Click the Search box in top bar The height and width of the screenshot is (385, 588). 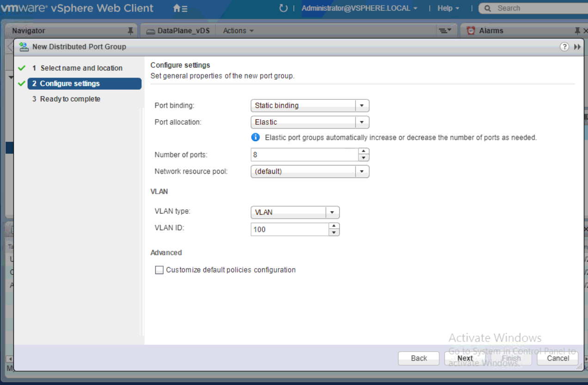point(533,8)
